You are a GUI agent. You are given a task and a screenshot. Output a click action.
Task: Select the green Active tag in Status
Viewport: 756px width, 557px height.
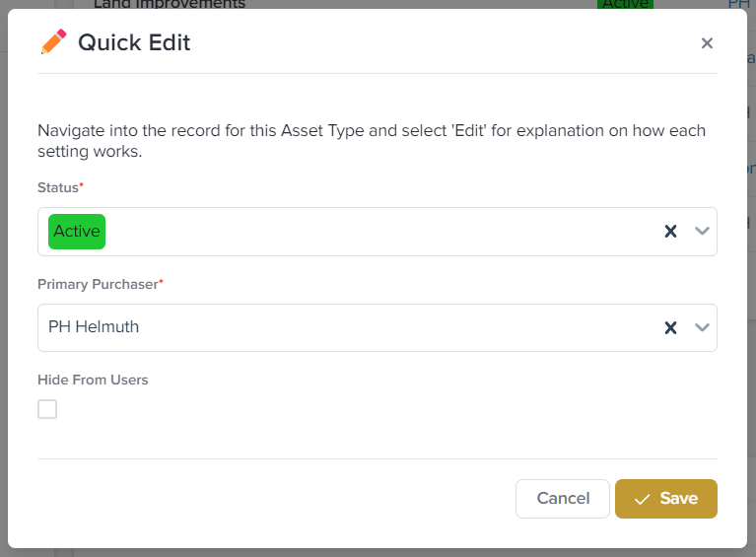(x=77, y=232)
